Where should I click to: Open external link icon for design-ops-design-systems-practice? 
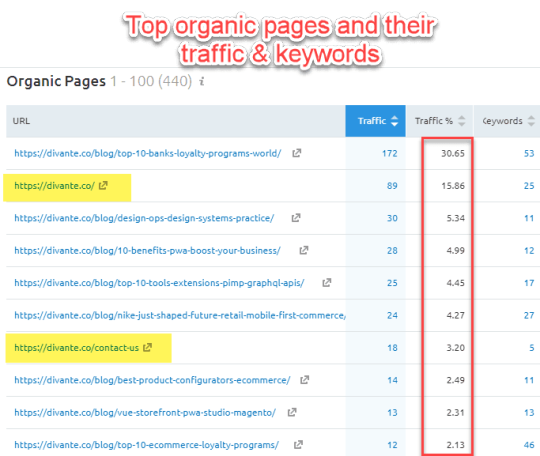296,218
